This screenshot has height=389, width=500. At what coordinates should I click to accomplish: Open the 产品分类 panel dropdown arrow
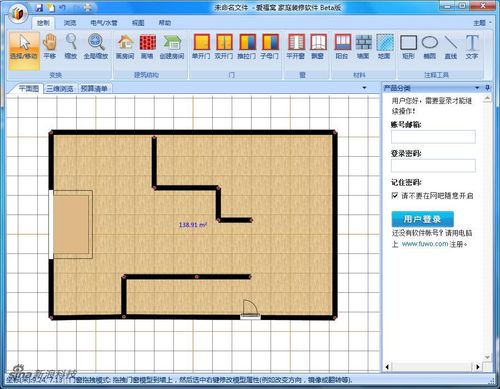(x=477, y=88)
